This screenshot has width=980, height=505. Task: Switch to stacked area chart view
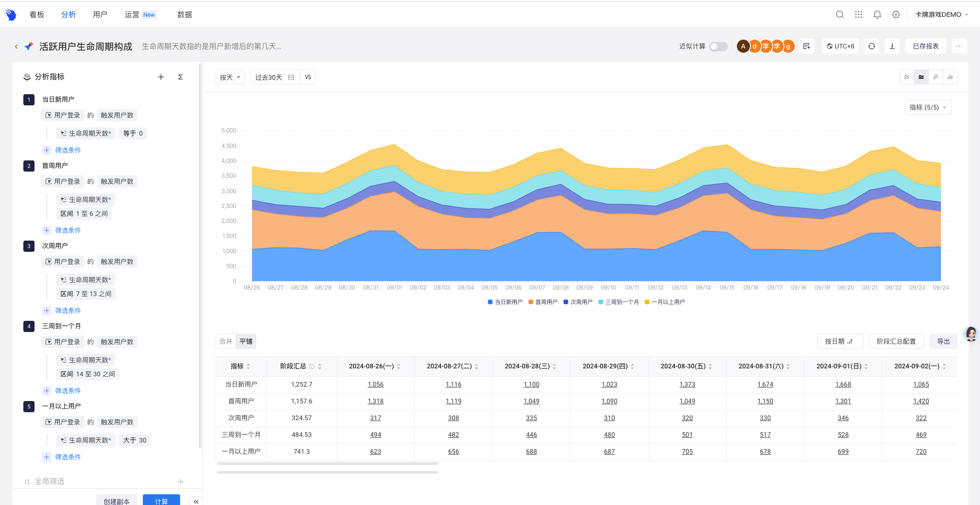921,77
